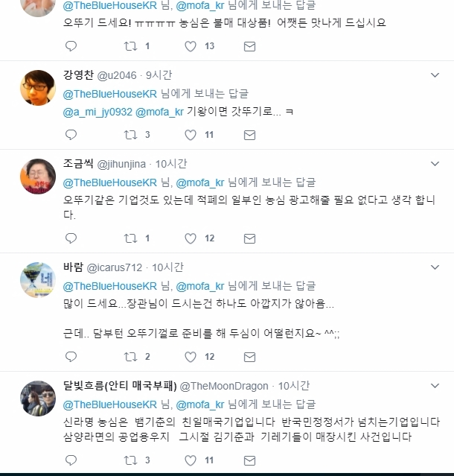The image size is (454, 476).
Task: Expand the menu on 조금씩's tweet
Action: click(x=436, y=164)
